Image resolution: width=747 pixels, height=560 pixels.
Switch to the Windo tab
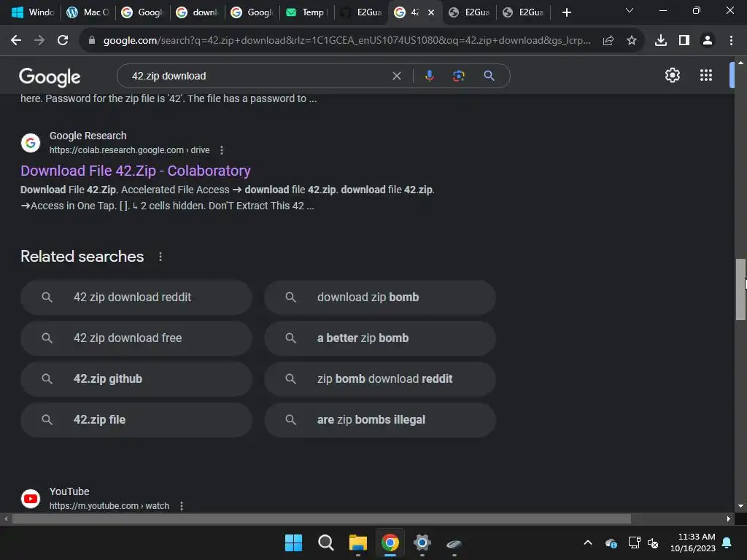(x=32, y=12)
